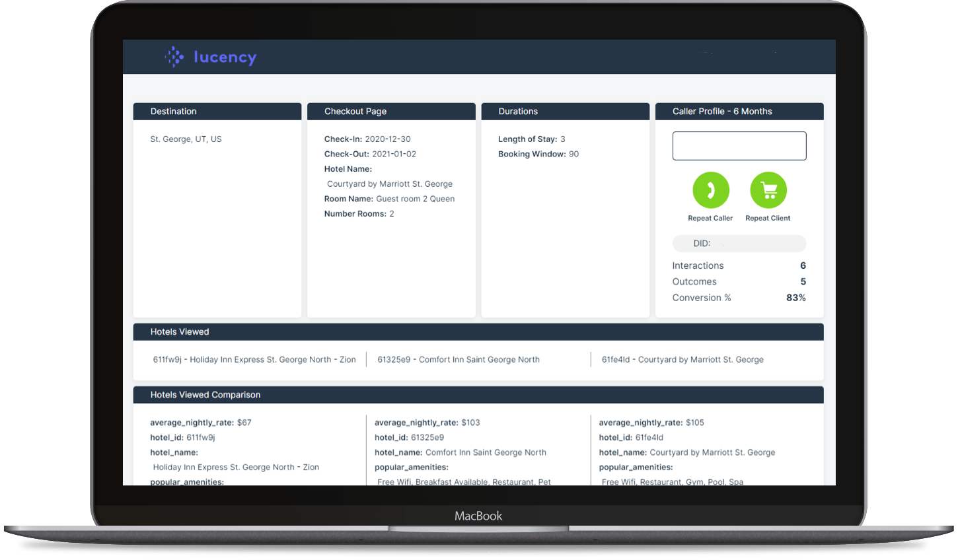This screenshot has height=560, width=958.
Task: Click the Durations panel header
Action: [x=565, y=111]
